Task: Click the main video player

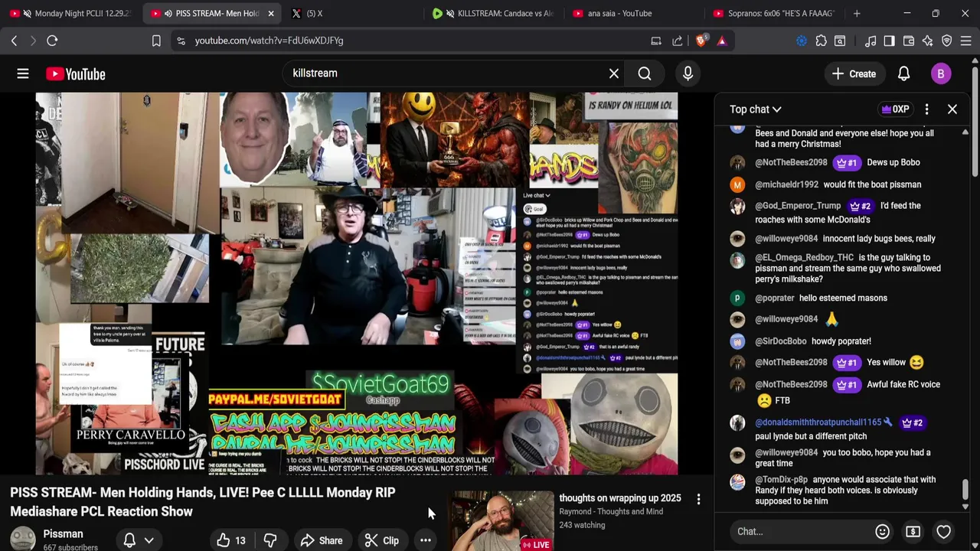Action: 357,284
